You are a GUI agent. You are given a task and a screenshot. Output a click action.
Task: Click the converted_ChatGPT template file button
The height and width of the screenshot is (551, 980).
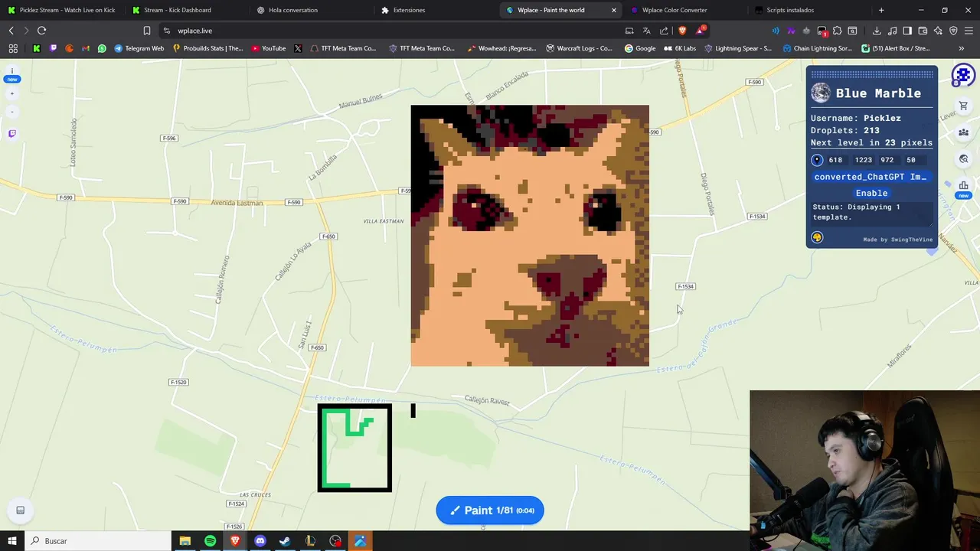point(871,177)
